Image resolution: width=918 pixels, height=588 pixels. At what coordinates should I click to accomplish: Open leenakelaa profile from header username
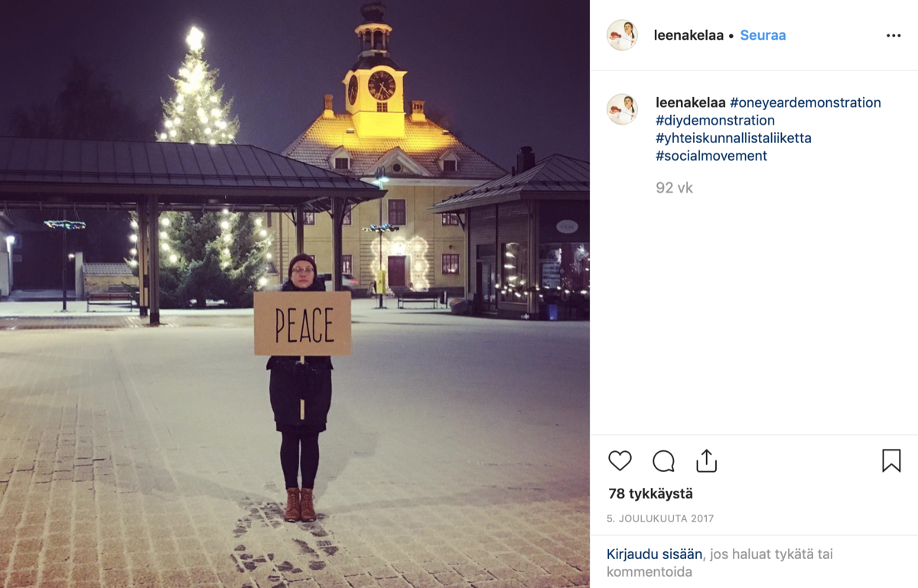pos(688,35)
